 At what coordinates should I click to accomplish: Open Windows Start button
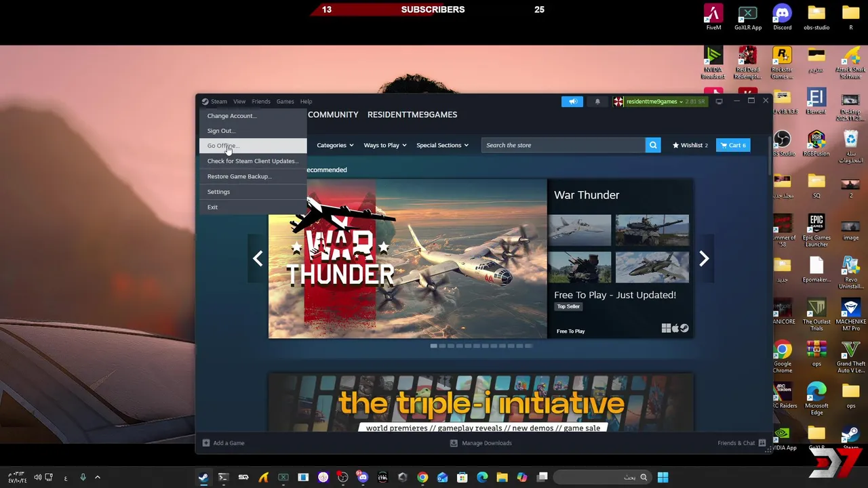click(663, 477)
